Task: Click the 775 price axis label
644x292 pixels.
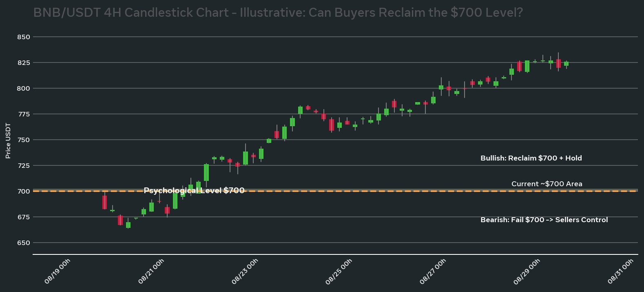Action: (x=24, y=114)
